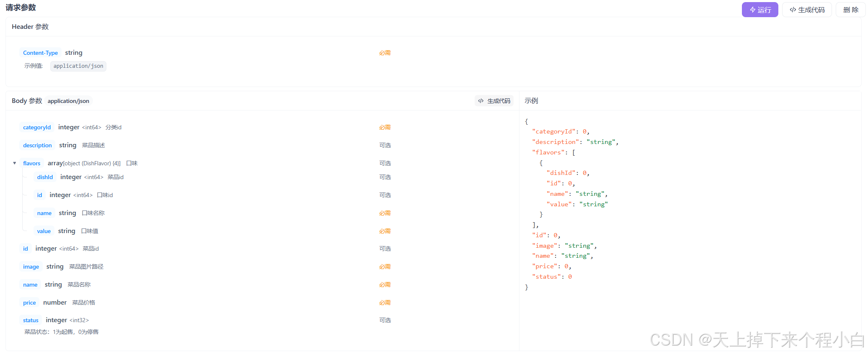Click the 删除 delete button
This screenshot has width=868, height=354.
coord(851,10)
